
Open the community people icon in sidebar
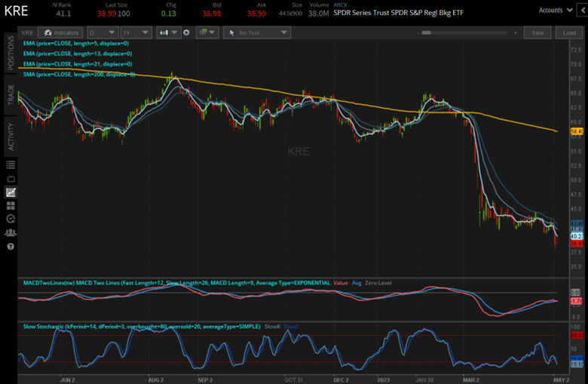pos(11,232)
